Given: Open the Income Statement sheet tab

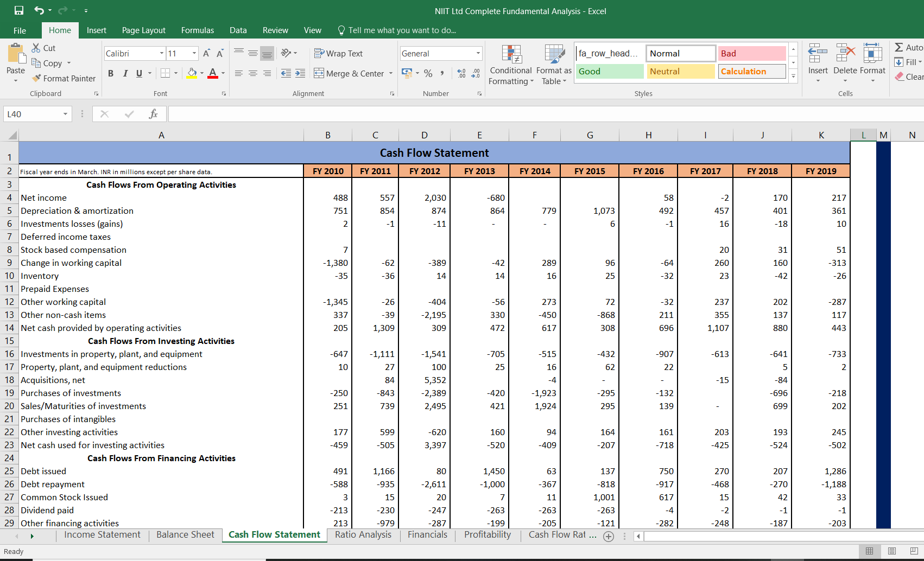Looking at the screenshot, I should pyautogui.click(x=102, y=534).
